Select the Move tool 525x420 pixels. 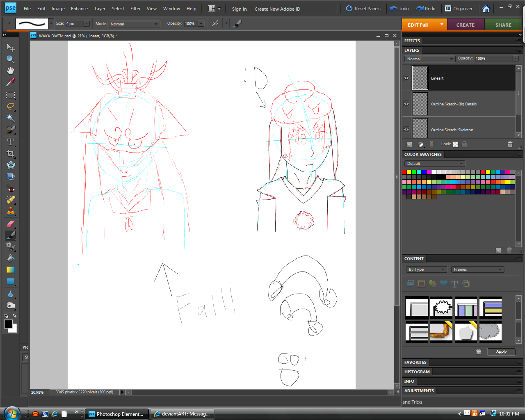pyautogui.click(x=11, y=48)
